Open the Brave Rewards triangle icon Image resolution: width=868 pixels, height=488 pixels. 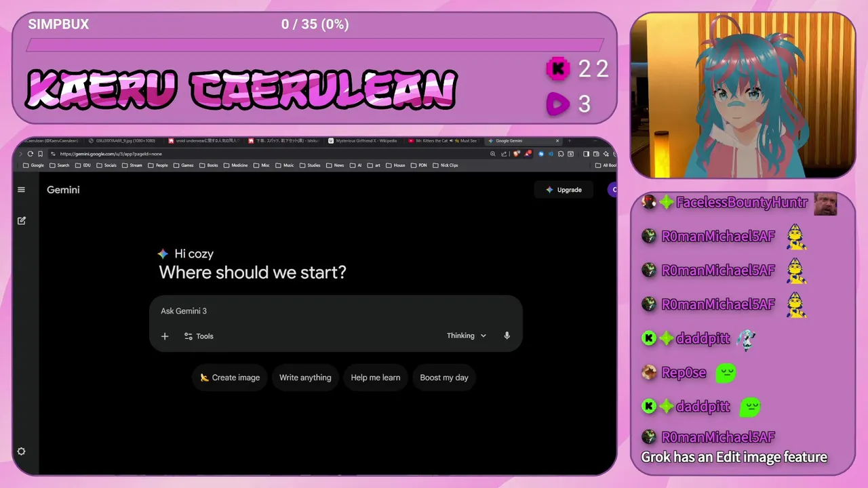[528, 153]
